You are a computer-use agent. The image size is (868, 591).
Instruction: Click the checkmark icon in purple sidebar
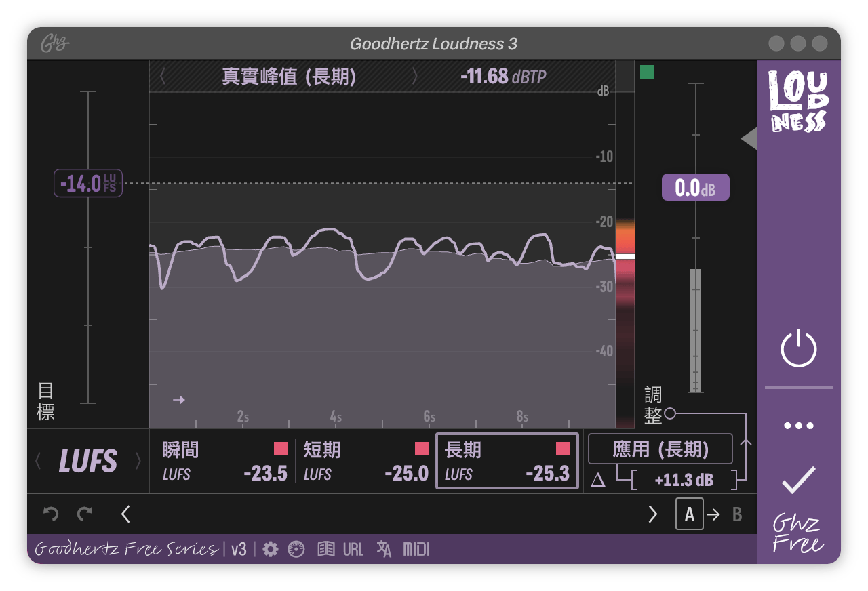[798, 480]
